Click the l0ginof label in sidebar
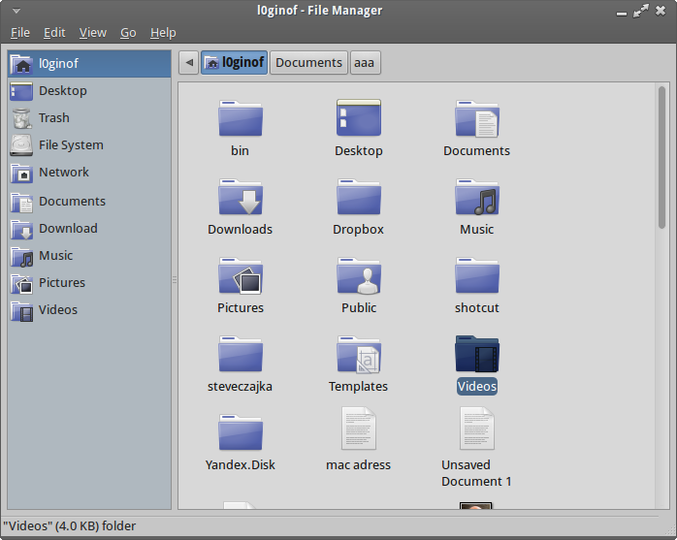Image resolution: width=677 pixels, height=540 pixels. (58, 63)
